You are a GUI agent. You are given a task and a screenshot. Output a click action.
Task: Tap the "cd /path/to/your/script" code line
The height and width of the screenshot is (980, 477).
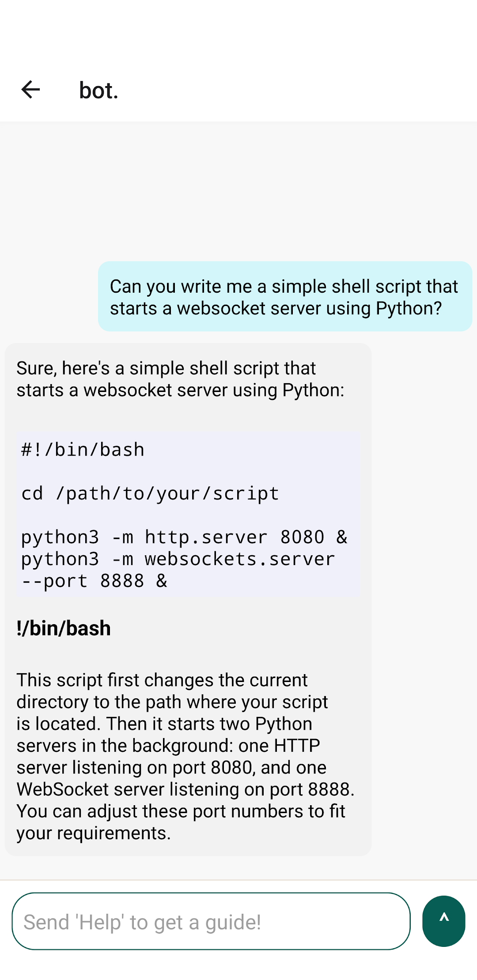pos(150,493)
